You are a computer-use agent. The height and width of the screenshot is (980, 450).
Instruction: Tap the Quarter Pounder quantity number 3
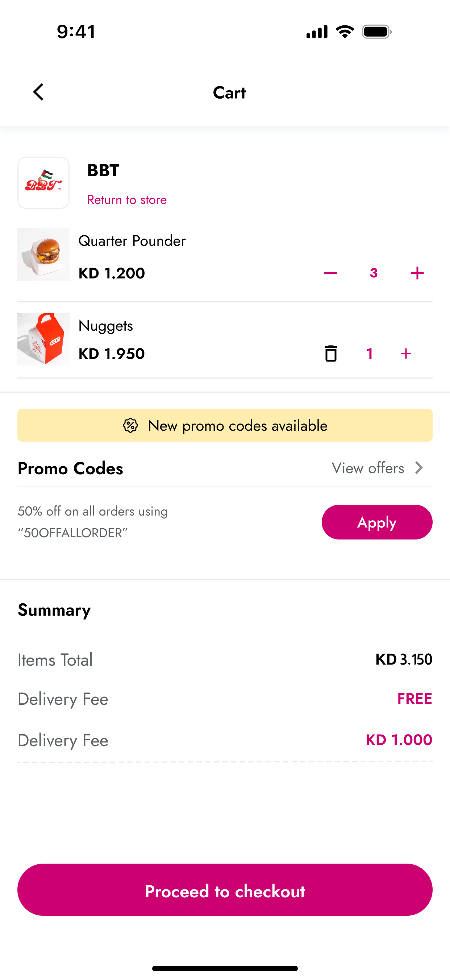coord(374,273)
